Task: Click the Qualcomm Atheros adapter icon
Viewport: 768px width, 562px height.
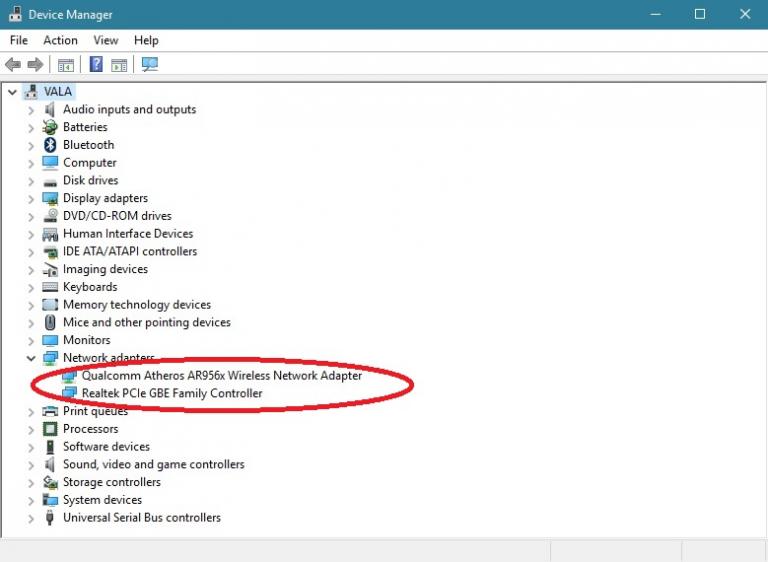Action: point(69,376)
